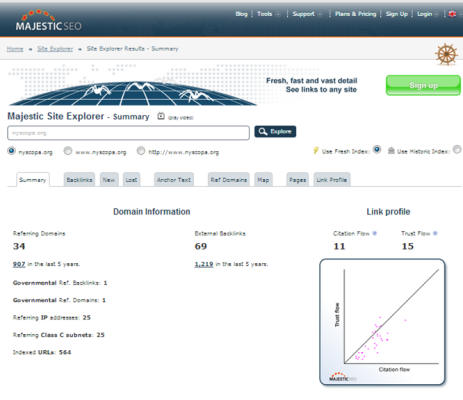Follow the Home breadcrumb link
The height and width of the screenshot is (400, 463).
pos(15,49)
